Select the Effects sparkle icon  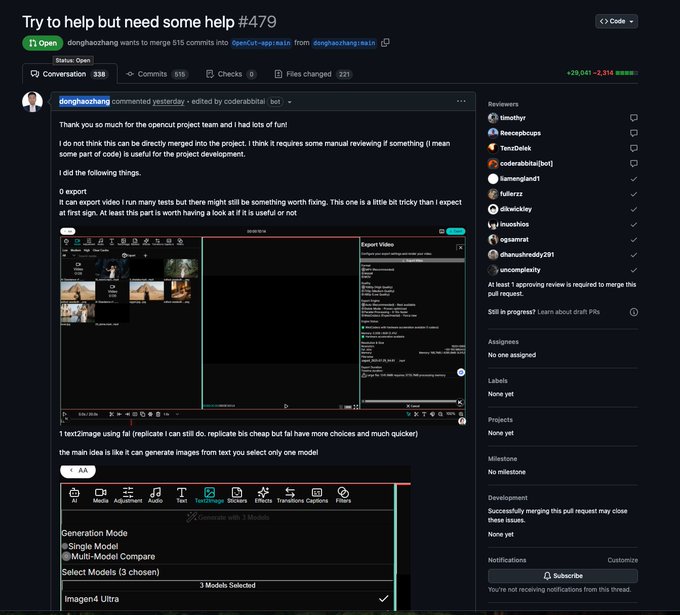(263, 495)
